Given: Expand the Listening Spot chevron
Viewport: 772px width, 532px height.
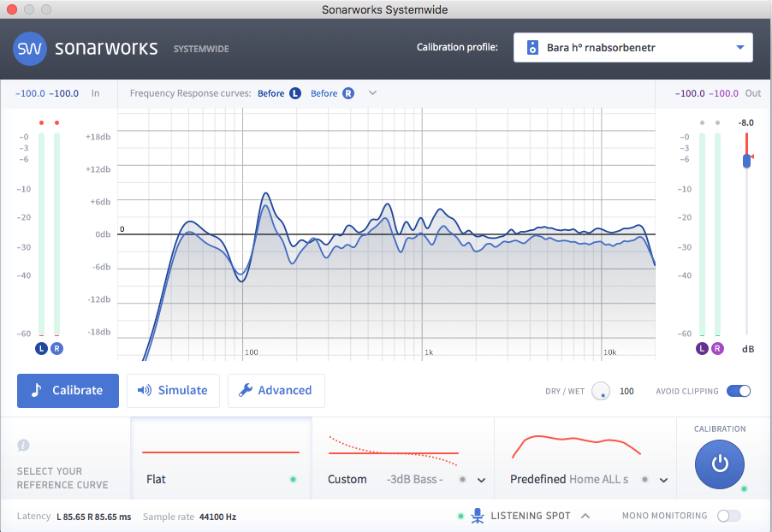Looking at the screenshot, I should [x=585, y=516].
